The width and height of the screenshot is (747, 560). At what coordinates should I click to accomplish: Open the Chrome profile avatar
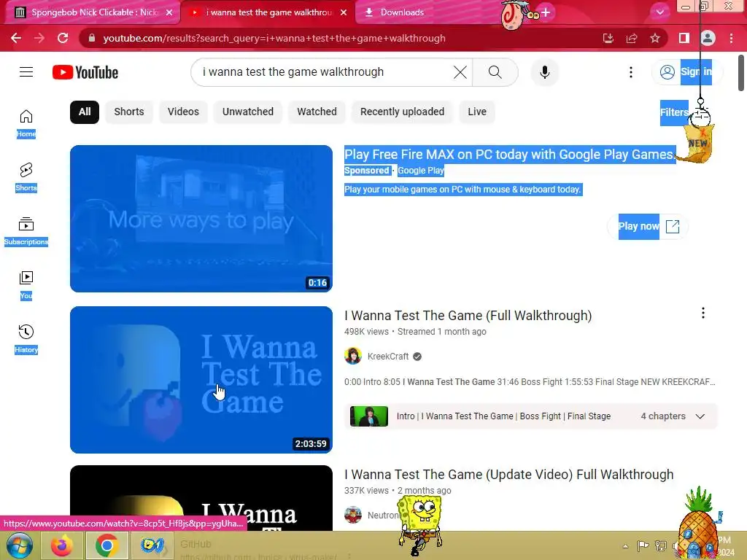point(708,38)
